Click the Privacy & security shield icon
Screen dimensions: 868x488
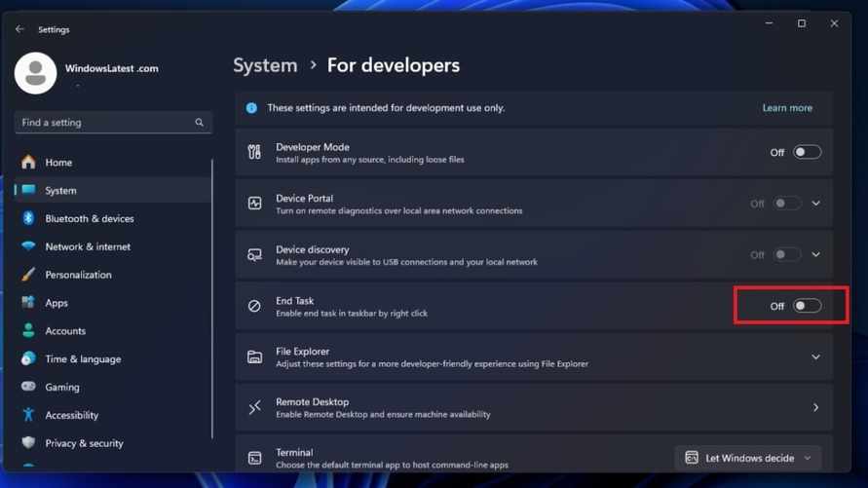coord(28,443)
